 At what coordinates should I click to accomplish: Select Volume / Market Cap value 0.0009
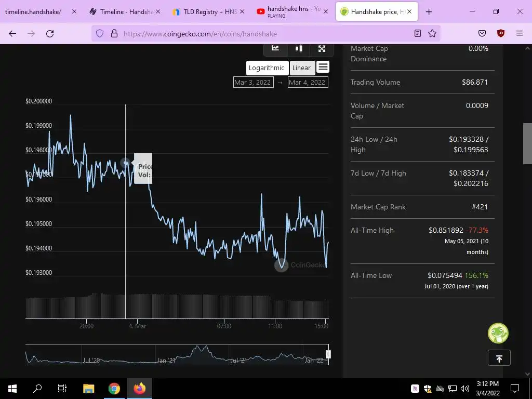[x=477, y=105]
